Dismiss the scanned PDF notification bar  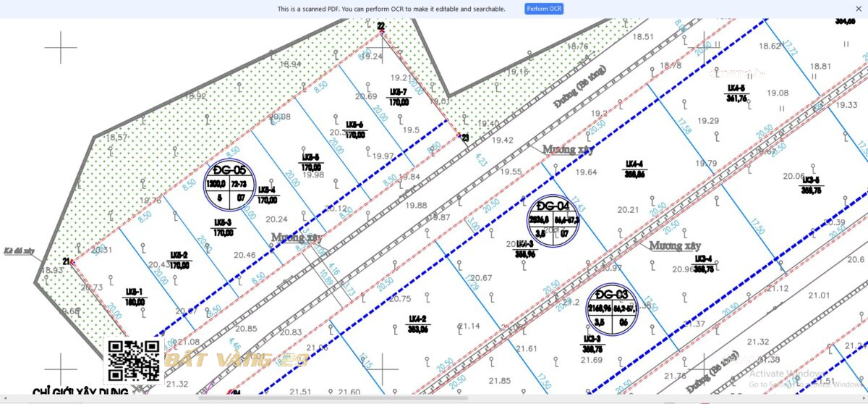point(859,9)
